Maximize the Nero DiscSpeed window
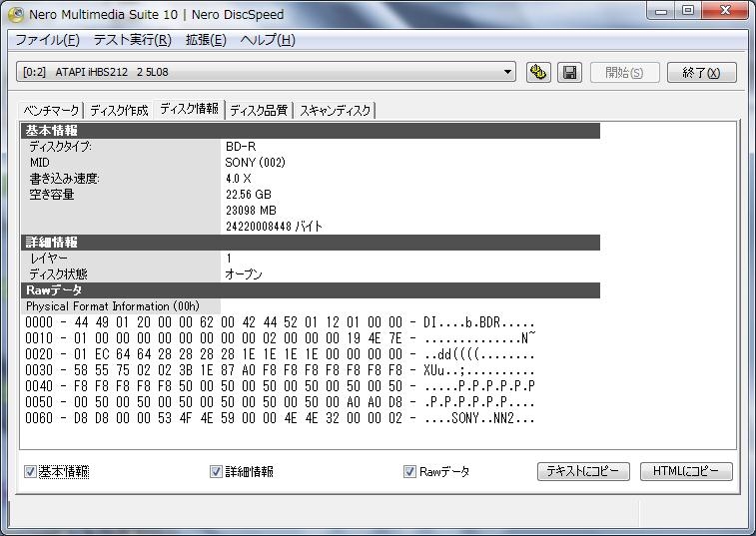 tap(688, 12)
